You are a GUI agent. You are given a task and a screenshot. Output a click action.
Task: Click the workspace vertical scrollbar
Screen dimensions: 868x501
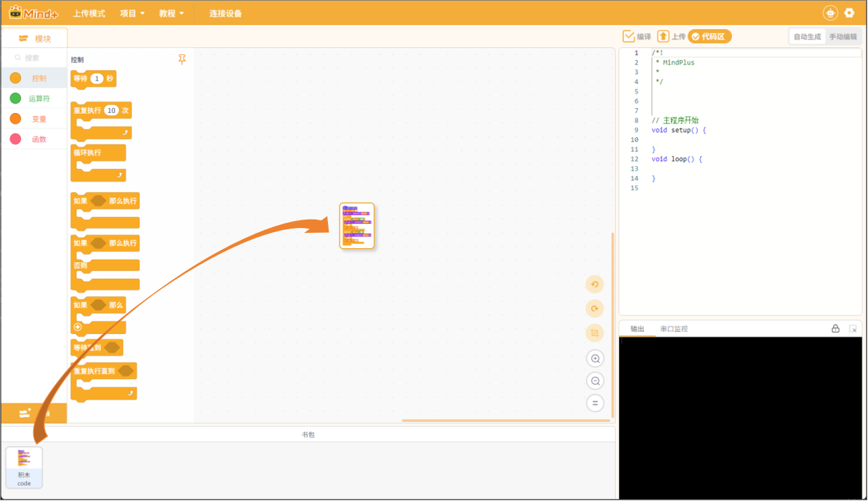(612, 326)
